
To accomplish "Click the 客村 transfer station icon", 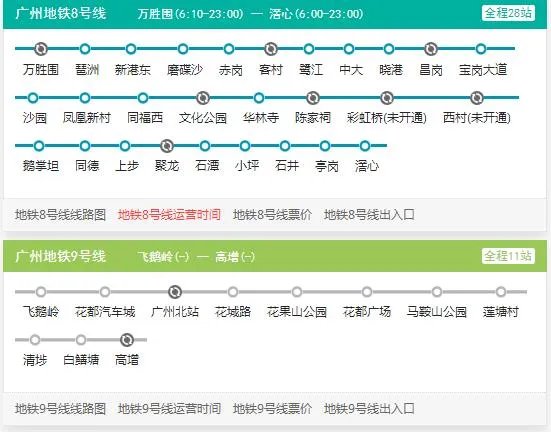I will click(271, 49).
